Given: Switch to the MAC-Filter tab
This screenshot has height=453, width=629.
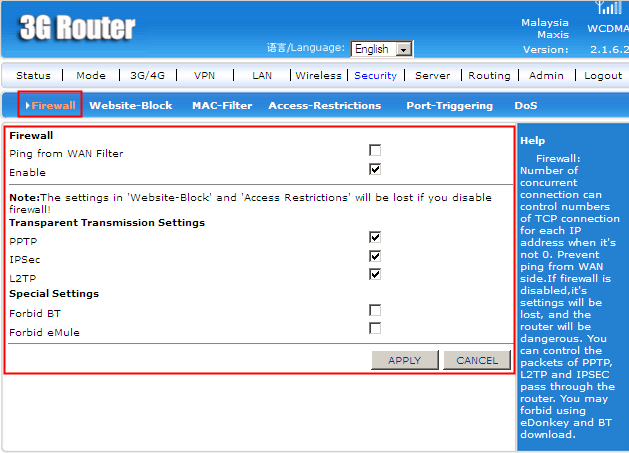Looking at the screenshot, I should pyautogui.click(x=222, y=105).
